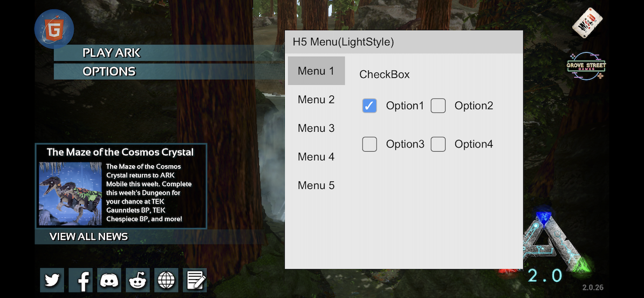The width and height of the screenshot is (644, 298).
Task: Open the website globe icon
Action: coord(166,280)
